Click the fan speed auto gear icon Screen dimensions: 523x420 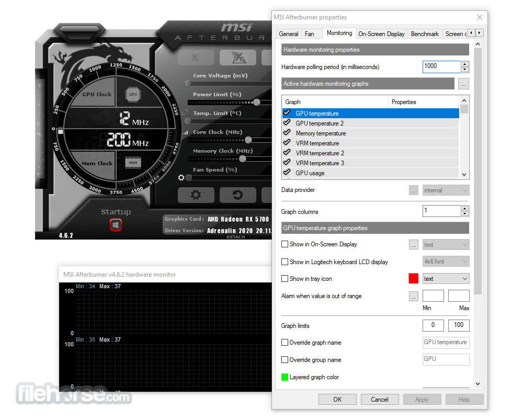[x=181, y=177]
